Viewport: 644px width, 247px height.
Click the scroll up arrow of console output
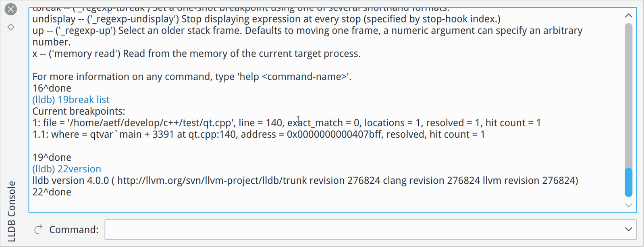628,16
